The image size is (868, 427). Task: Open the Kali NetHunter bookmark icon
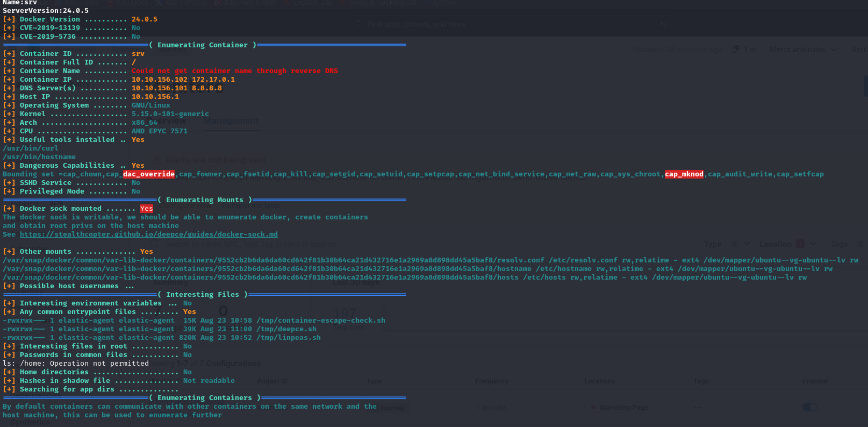coord(218,3)
